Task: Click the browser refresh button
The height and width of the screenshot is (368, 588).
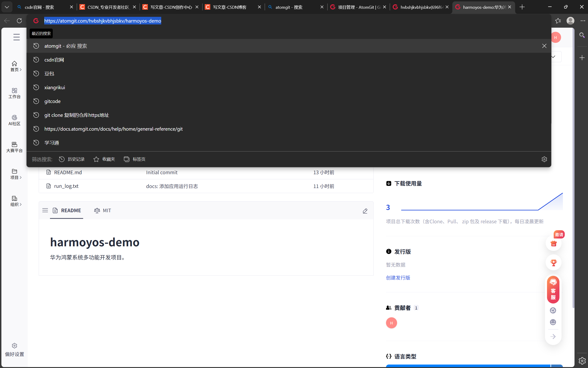Action: click(20, 21)
